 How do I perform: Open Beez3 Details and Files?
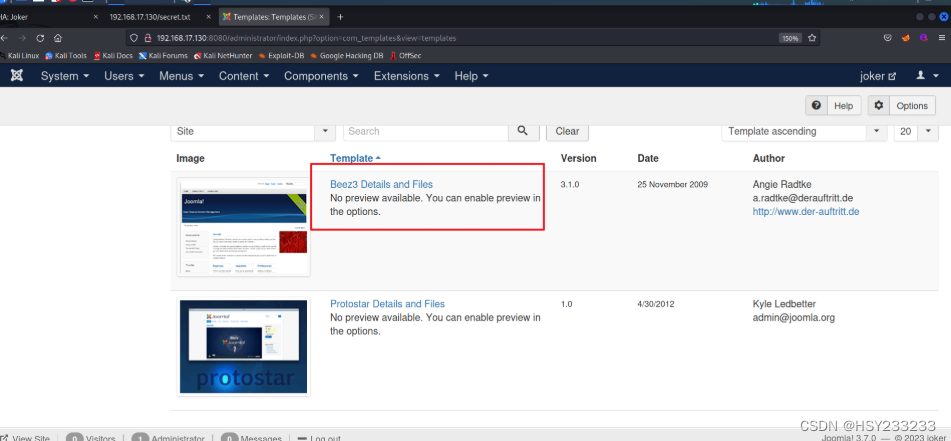tap(381, 184)
